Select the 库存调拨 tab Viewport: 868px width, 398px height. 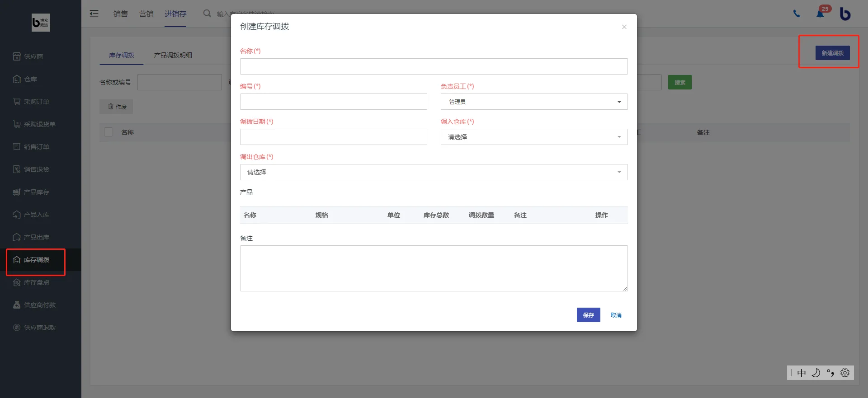[x=122, y=55]
